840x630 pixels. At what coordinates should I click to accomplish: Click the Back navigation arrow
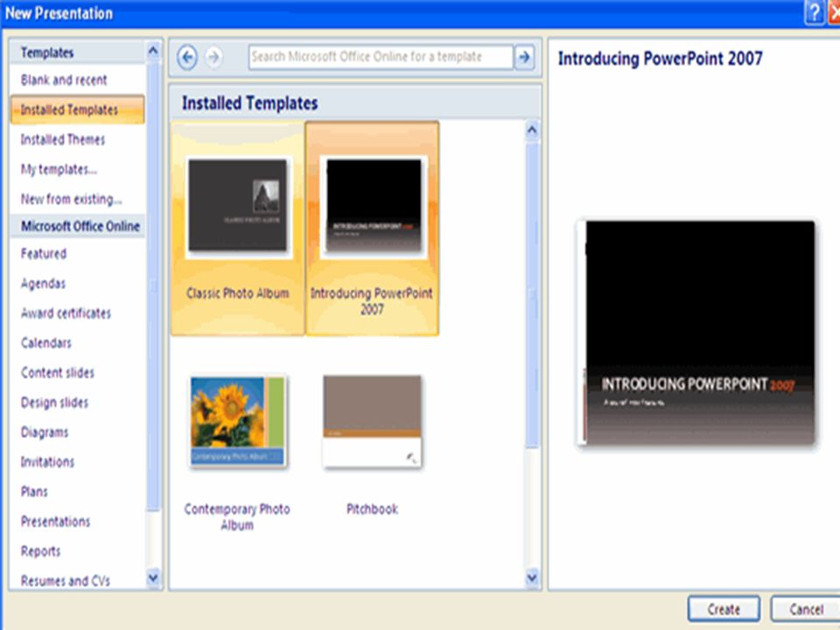187,57
